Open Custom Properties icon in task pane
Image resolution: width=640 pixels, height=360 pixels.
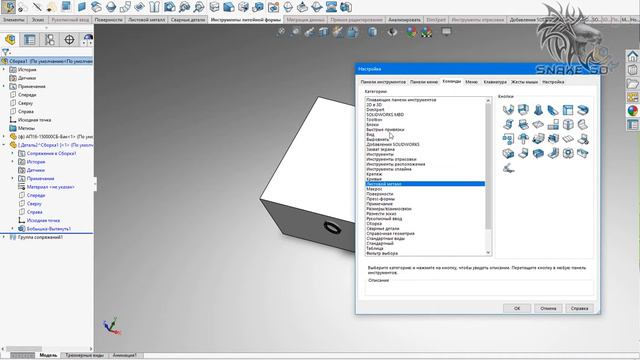(633, 124)
